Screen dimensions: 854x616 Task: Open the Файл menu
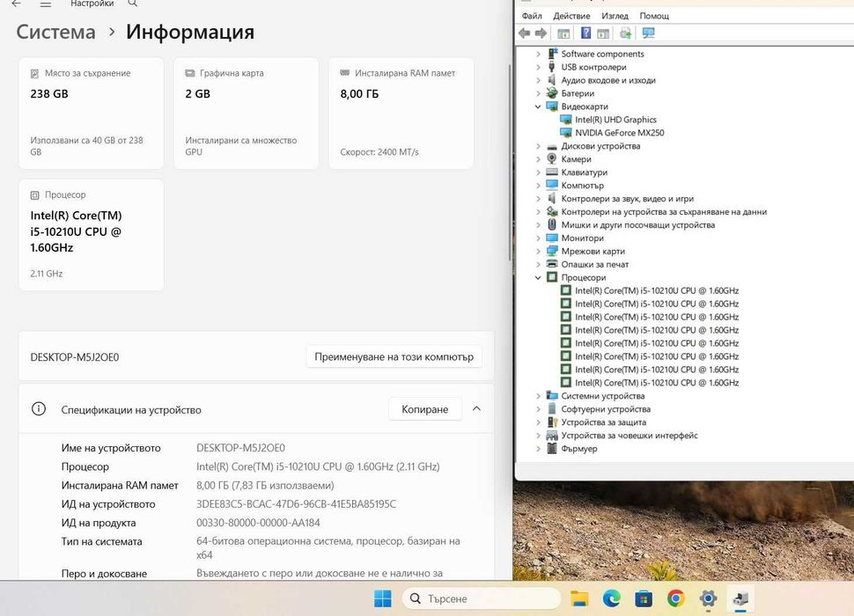point(532,16)
